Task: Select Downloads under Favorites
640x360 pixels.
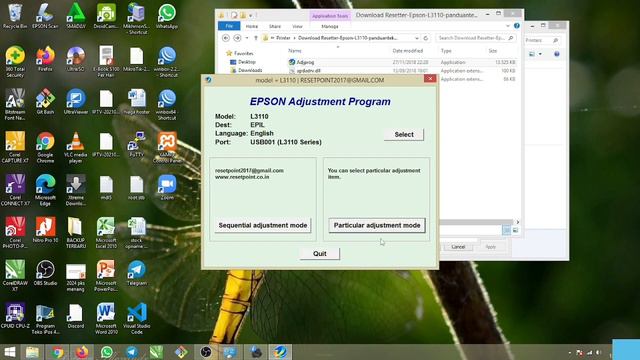Action: click(250, 70)
